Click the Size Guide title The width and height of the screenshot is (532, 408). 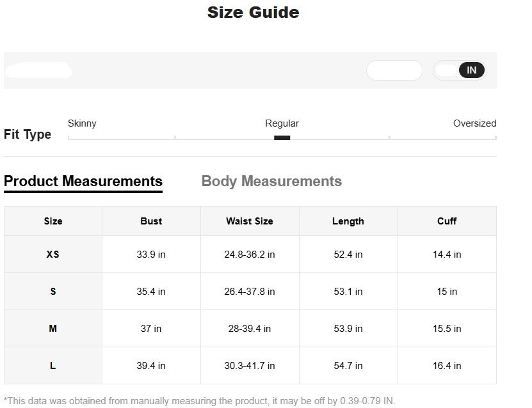click(x=254, y=12)
